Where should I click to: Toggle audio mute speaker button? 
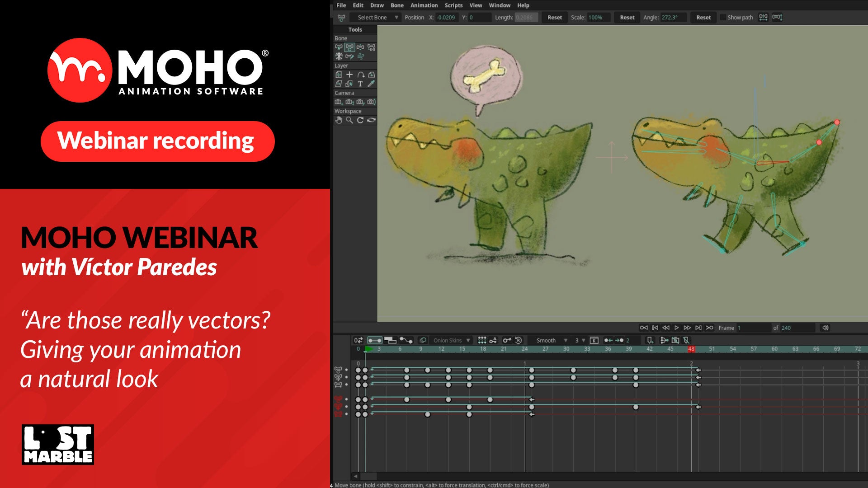pyautogui.click(x=825, y=328)
